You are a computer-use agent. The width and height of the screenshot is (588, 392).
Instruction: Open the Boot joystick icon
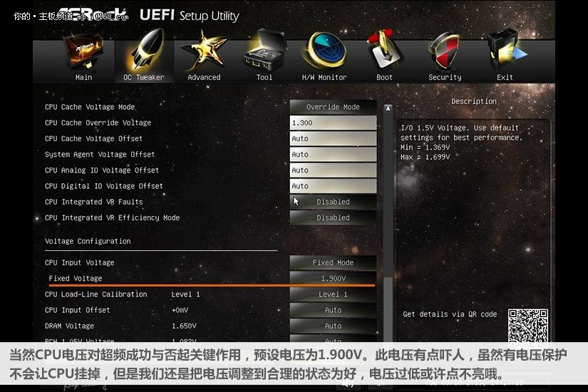384,51
